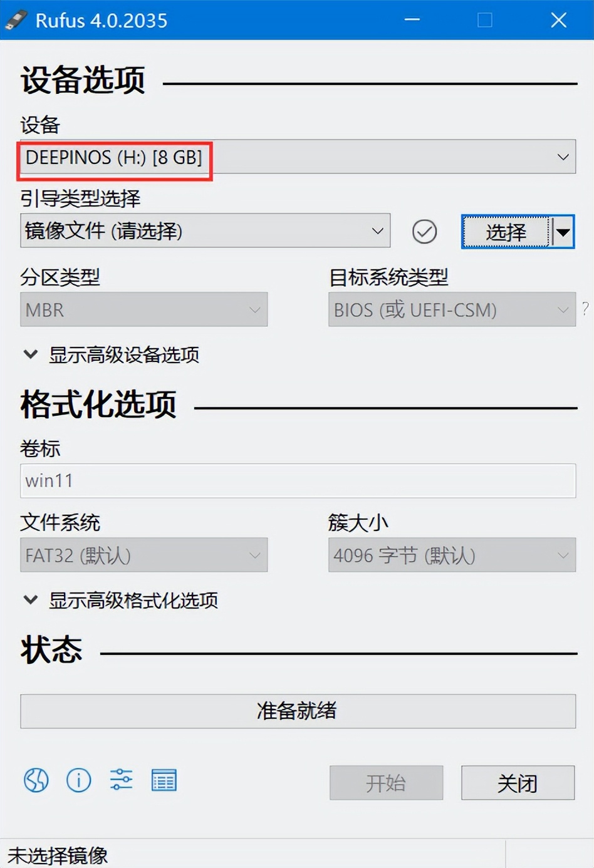Expand 显示高级格式化选项
The image size is (594, 868).
(x=121, y=601)
